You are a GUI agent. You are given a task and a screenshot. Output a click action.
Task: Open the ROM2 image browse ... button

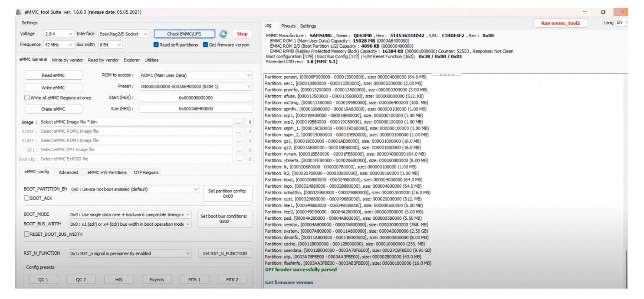click(x=239, y=132)
